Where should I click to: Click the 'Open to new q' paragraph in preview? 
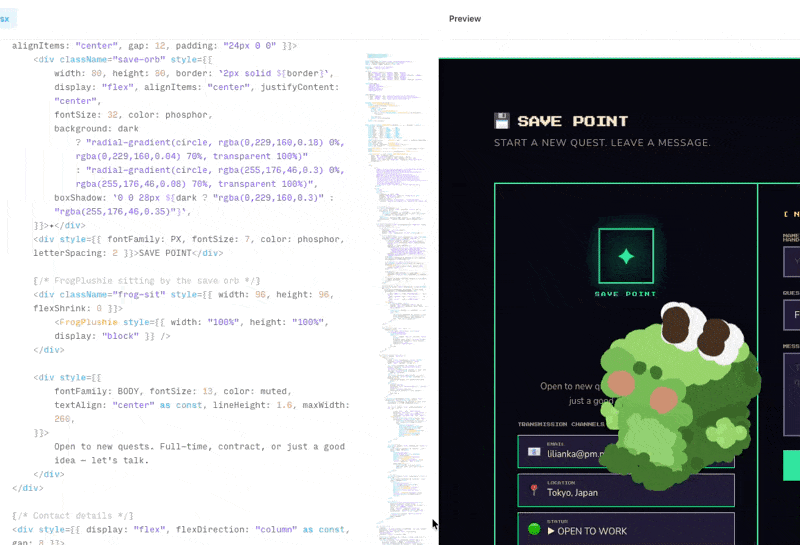click(x=577, y=393)
